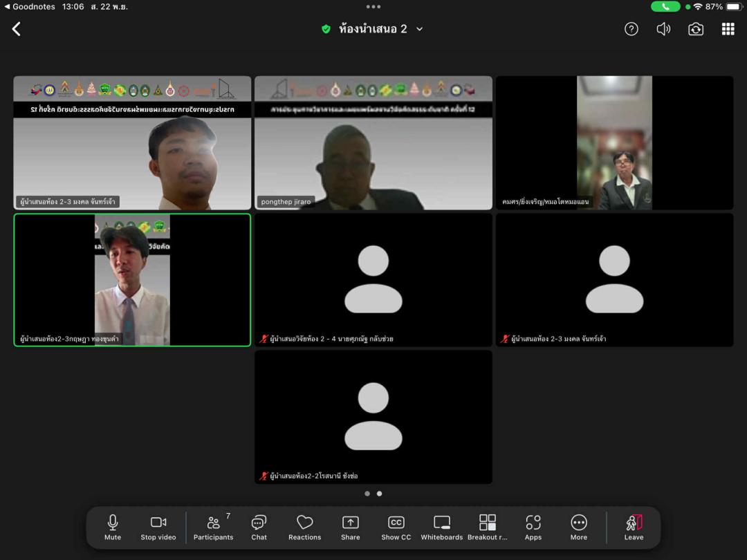747x560 pixels.
Task: Open the More options menu
Action: (579, 528)
